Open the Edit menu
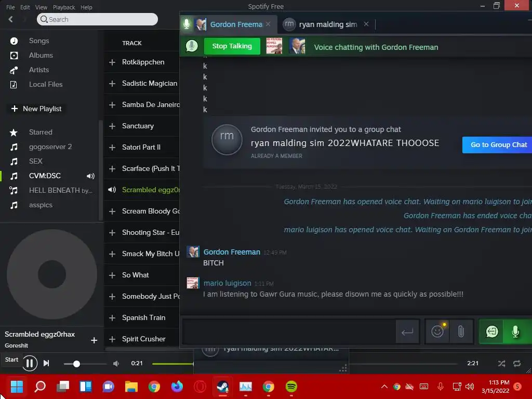Viewport: 532px width, 399px height. 25,7
